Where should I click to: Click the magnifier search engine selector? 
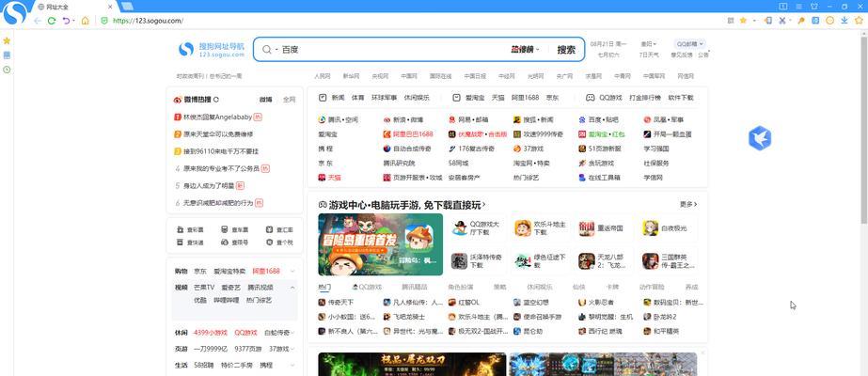pyautogui.click(x=269, y=50)
